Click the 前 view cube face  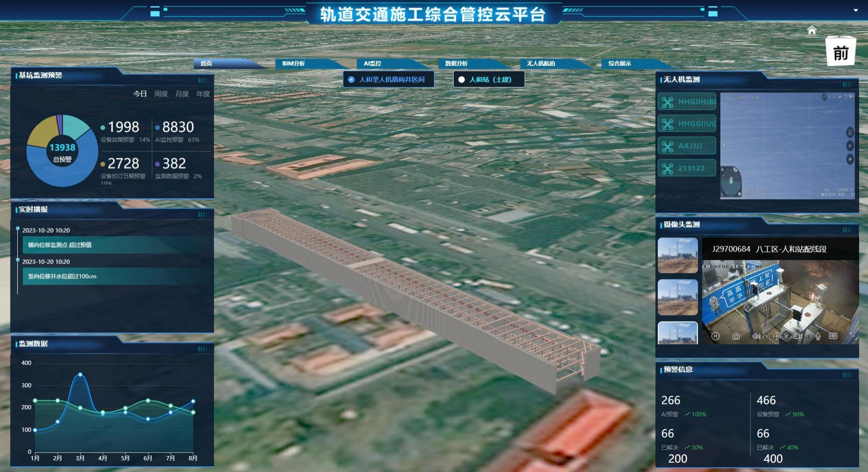point(840,53)
